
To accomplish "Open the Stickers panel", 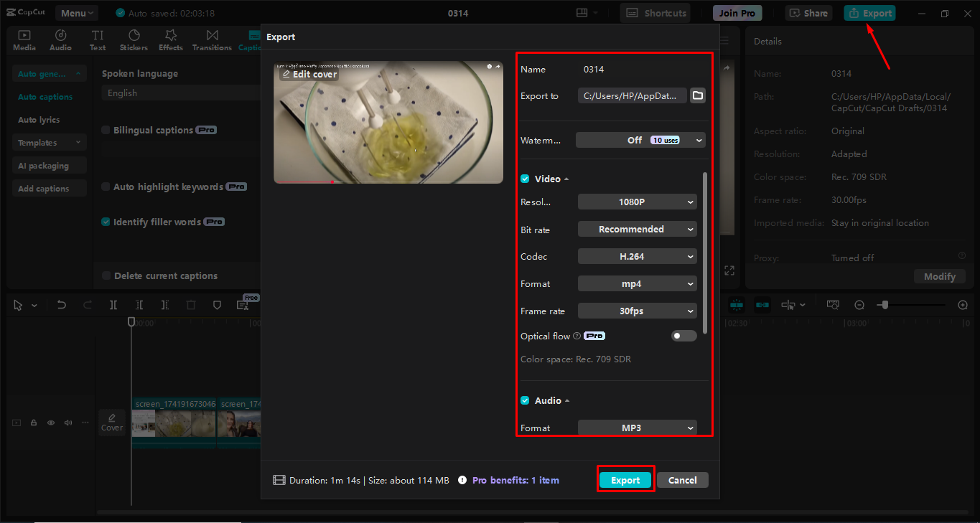I will tap(134, 39).
